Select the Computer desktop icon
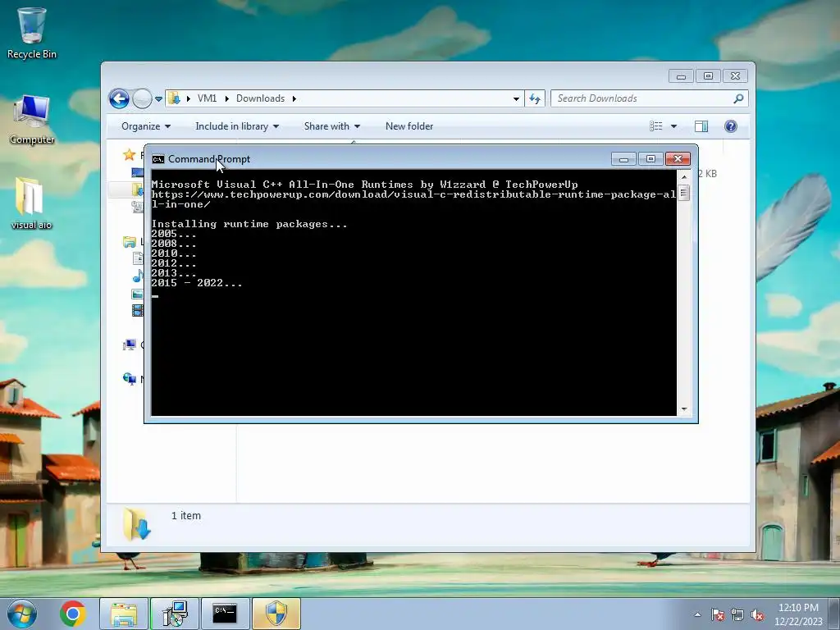 point(32,120)
